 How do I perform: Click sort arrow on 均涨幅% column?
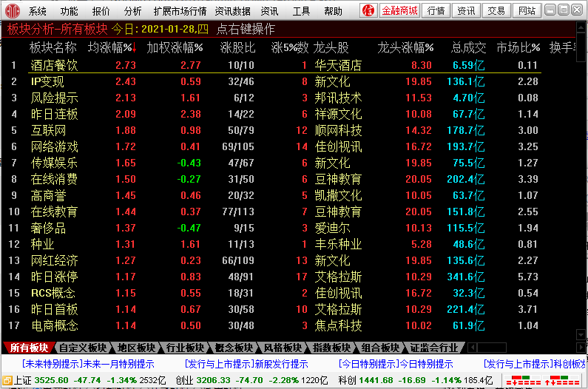(x=135, y=47)
